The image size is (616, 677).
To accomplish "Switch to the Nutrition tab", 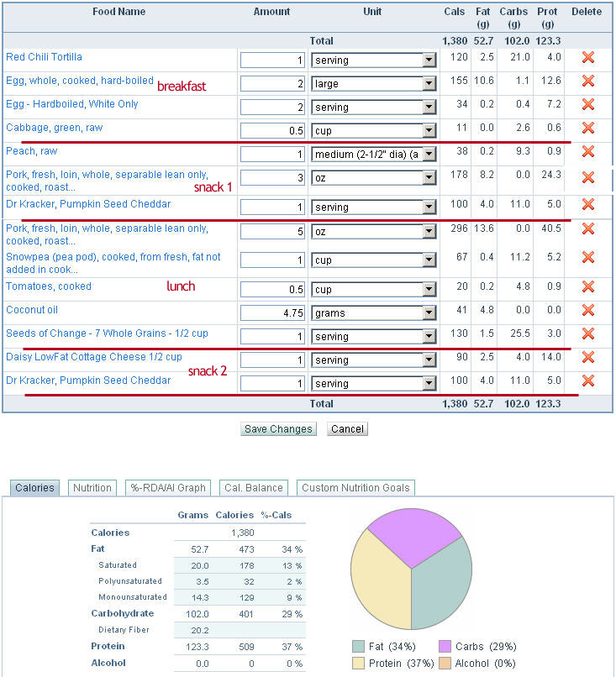I will 92,488.
